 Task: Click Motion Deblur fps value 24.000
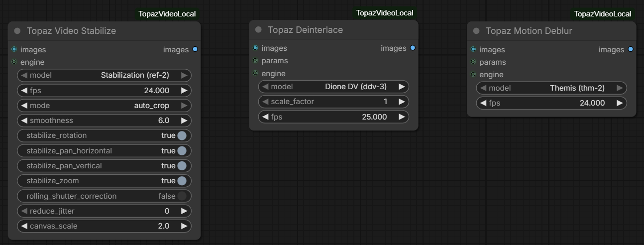[x=592, y=103]
